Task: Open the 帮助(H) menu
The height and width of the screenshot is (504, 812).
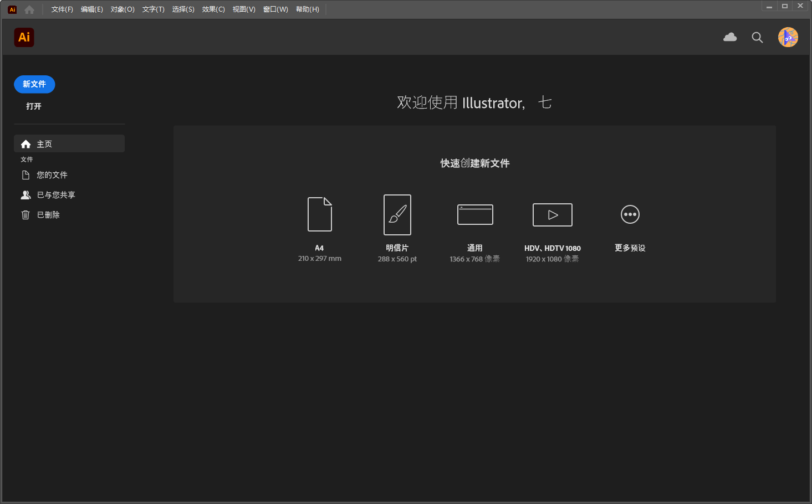Action: (308, 9)
